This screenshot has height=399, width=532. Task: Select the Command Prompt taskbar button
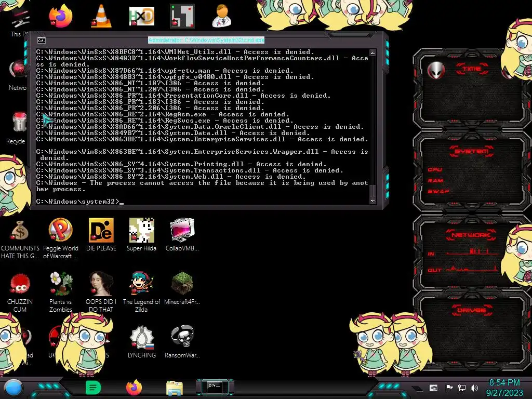pos(215,387)
